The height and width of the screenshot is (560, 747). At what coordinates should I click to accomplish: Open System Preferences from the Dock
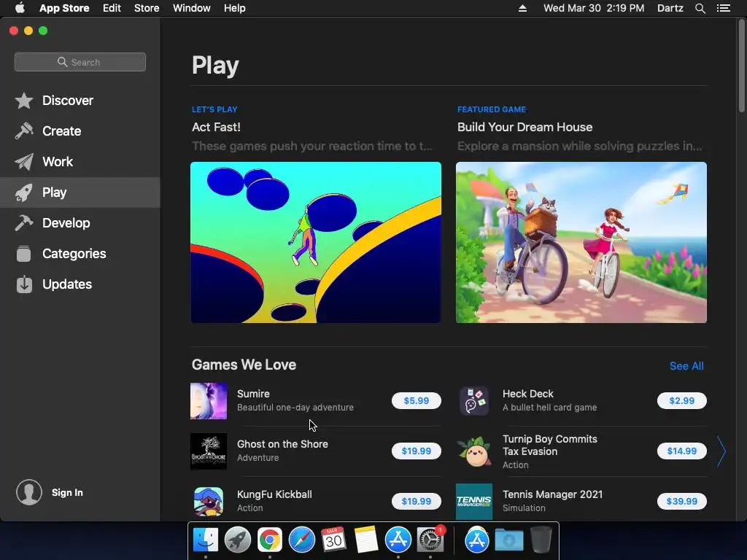430,540
